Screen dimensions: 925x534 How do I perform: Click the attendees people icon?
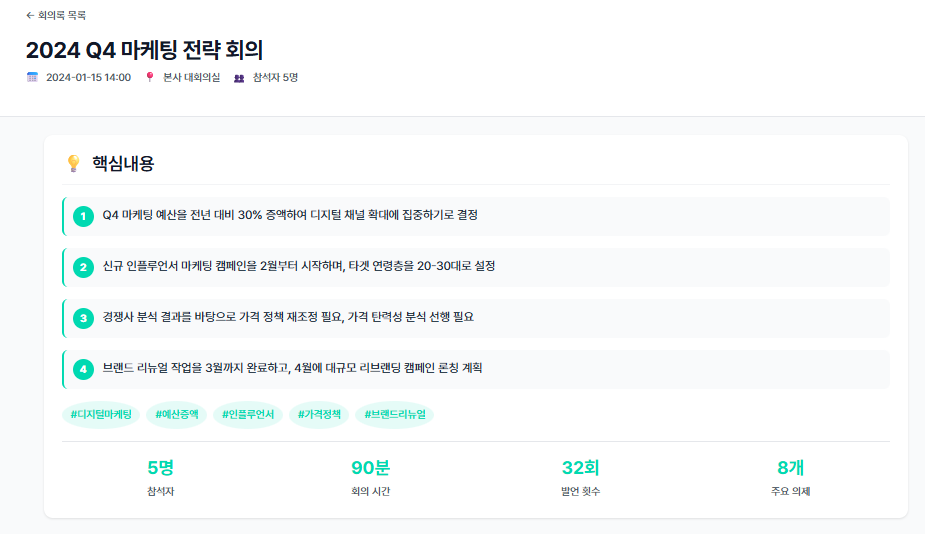[x=239, y=77]
